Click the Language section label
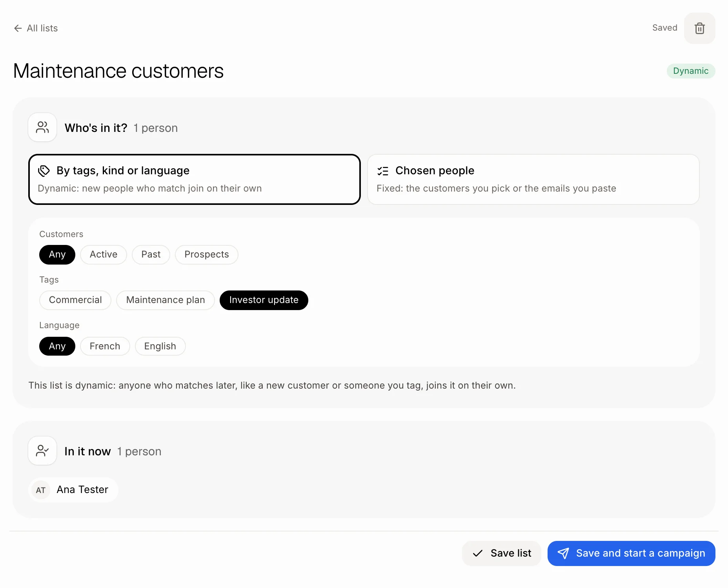This screenshot has width=728, height=588. coord(59,325)
